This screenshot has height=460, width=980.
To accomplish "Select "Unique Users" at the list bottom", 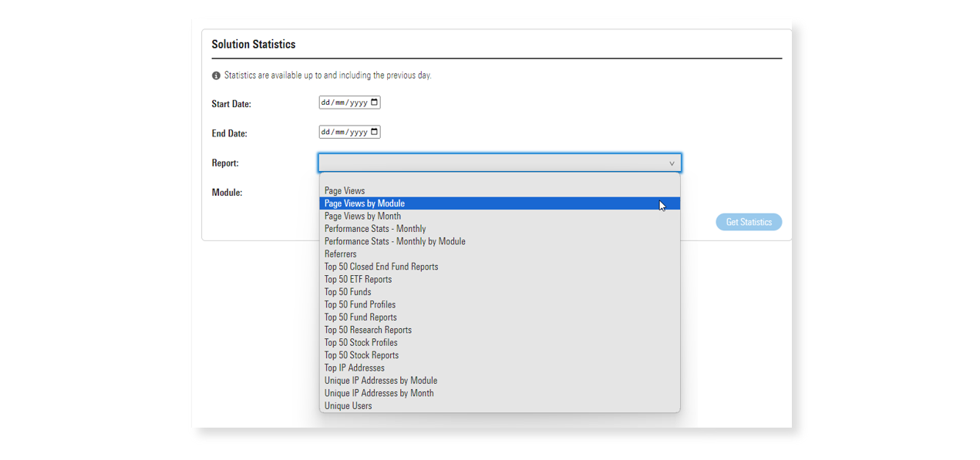I will pos(348,405).
